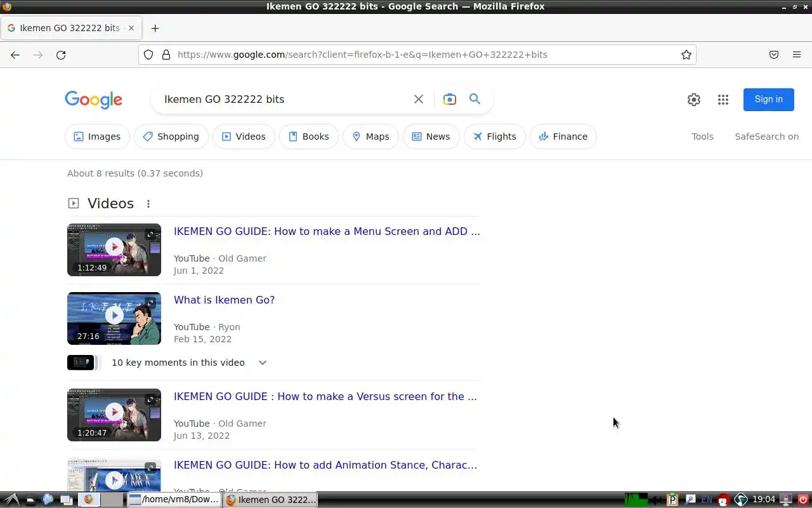Click the screen lock tray icon

point(787,500)
